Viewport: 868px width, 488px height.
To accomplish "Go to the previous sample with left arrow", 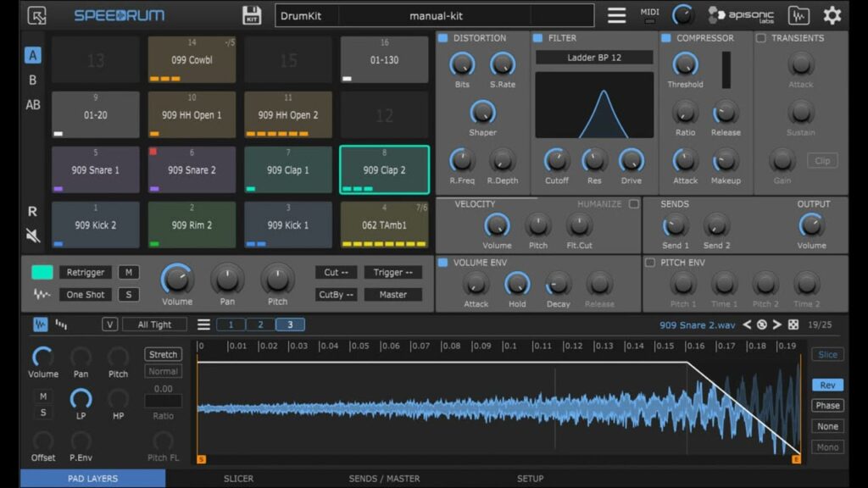I will tap(747, 324).
